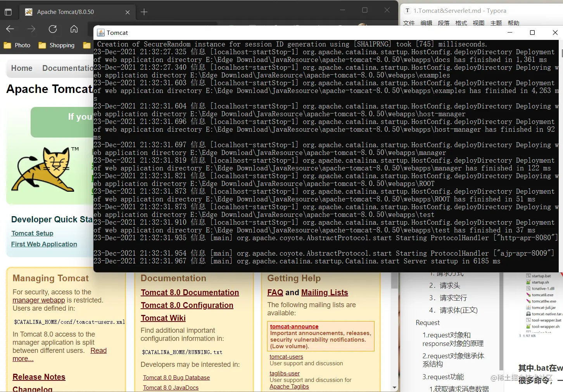
Task: Click Documentation in Tomcat navigation bar
Action: pos(67,68)
